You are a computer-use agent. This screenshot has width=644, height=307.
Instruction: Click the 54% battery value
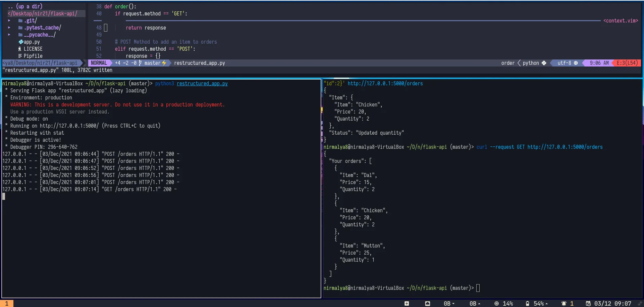(539, 303)
